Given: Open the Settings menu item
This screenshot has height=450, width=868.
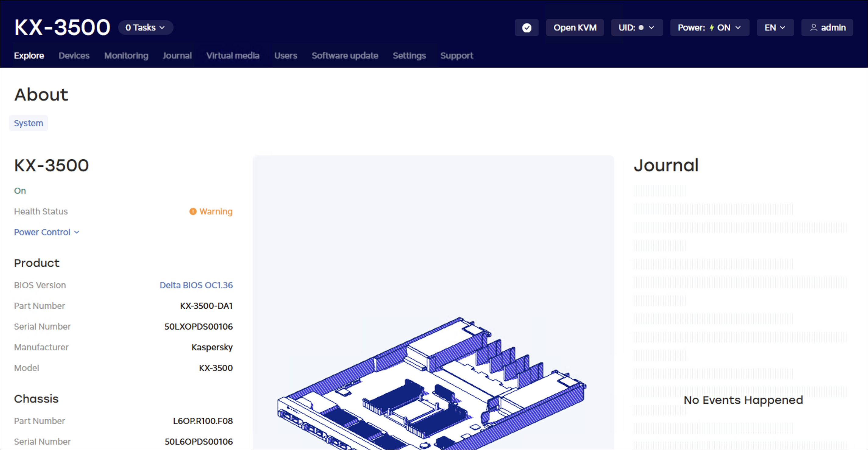Looking at the screenshot, I should point(409,55).
